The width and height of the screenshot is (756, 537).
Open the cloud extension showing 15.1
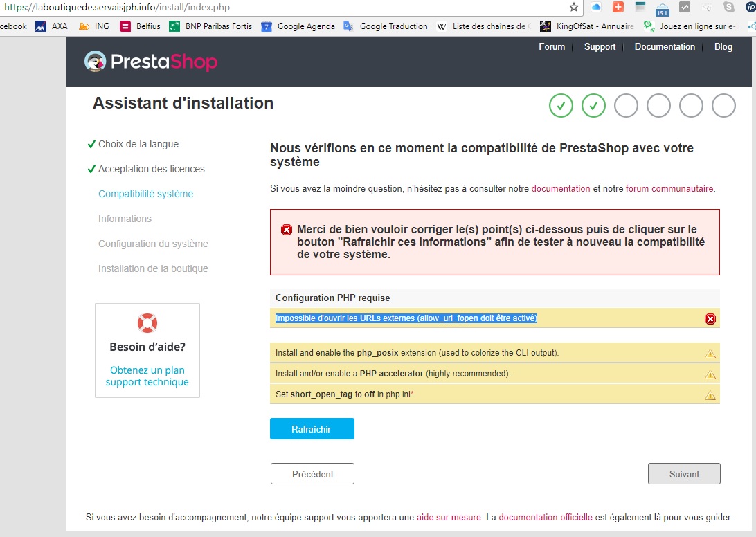coord(663,9)
